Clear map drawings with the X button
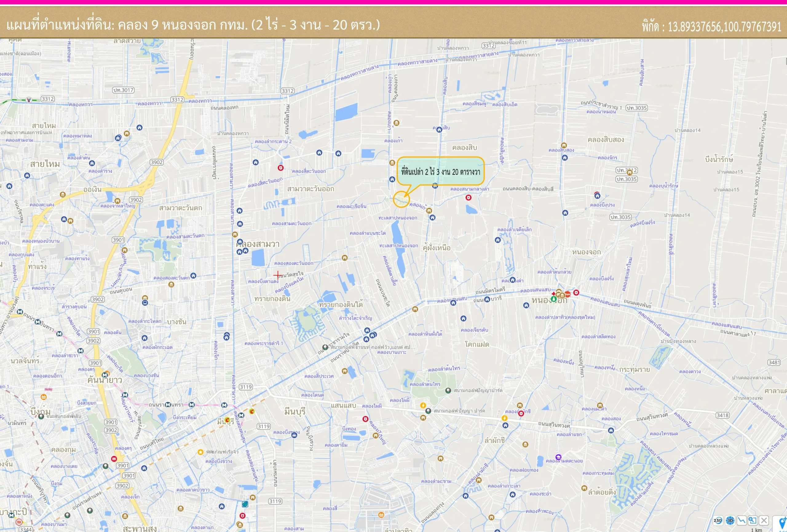This screenshot has width=787, height=532. coord(765,521)
